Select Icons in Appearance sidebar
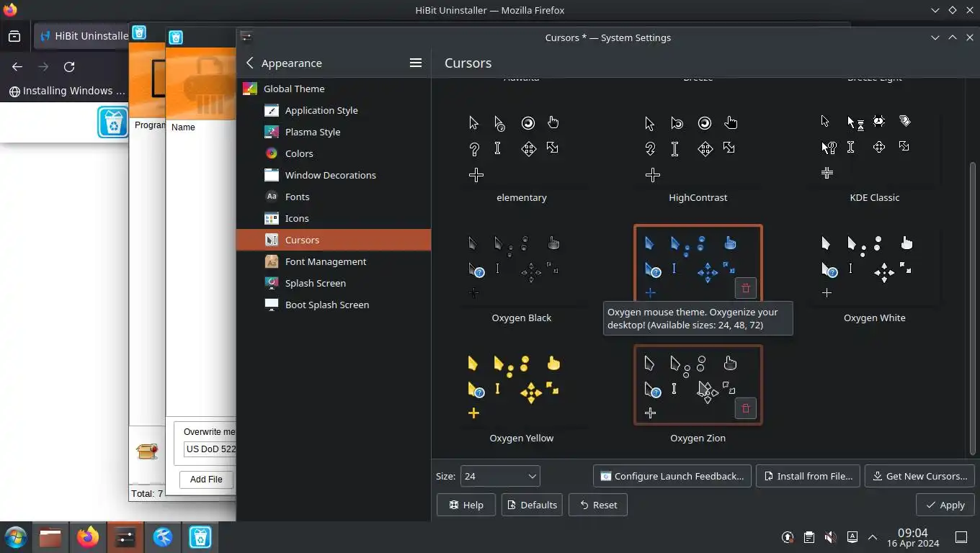Viewport: 980px width, 553px height. click(334, 218)
